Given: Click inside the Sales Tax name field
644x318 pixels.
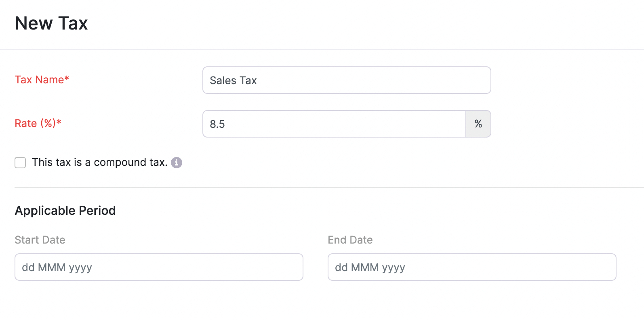Looking at the screenshot, I should click(346, 80).
